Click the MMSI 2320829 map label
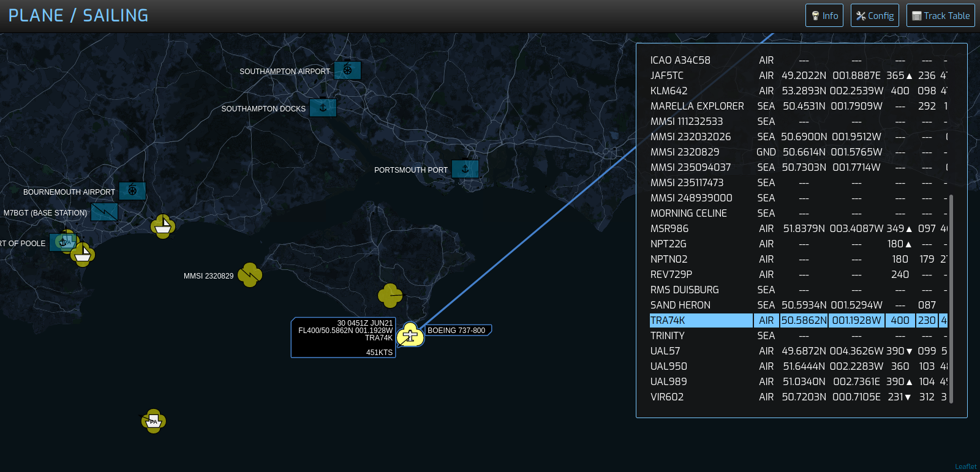Viewport: 980px width, 472px height. [208, 276]
